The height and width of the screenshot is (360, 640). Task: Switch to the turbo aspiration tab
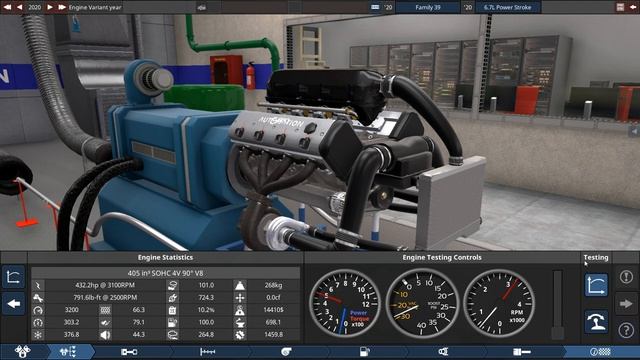[286, 351]
